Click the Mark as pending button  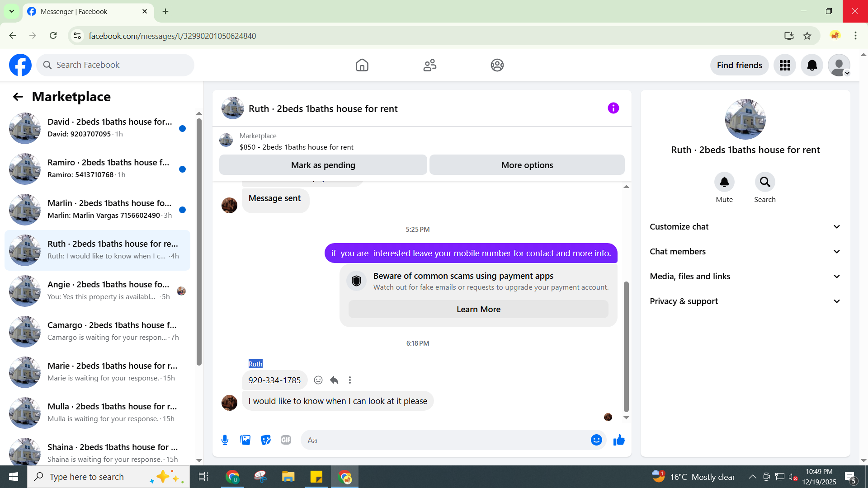point(323,165)
